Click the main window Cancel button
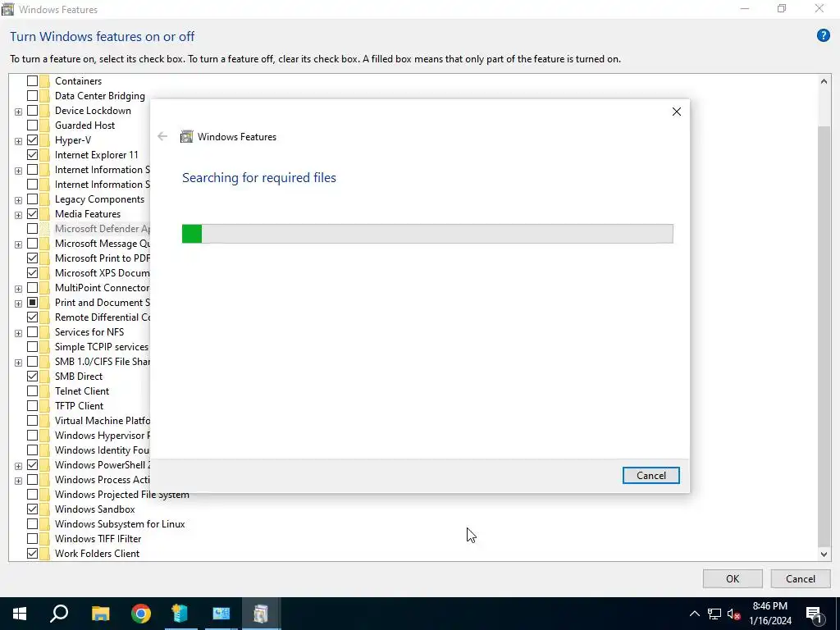The image size is (840, 630). [801, 578]
